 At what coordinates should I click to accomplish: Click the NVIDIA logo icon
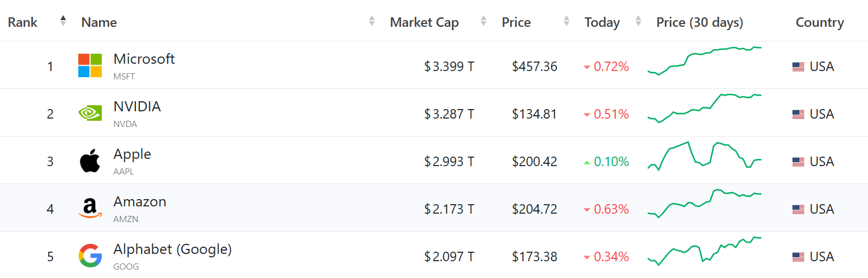90,114
